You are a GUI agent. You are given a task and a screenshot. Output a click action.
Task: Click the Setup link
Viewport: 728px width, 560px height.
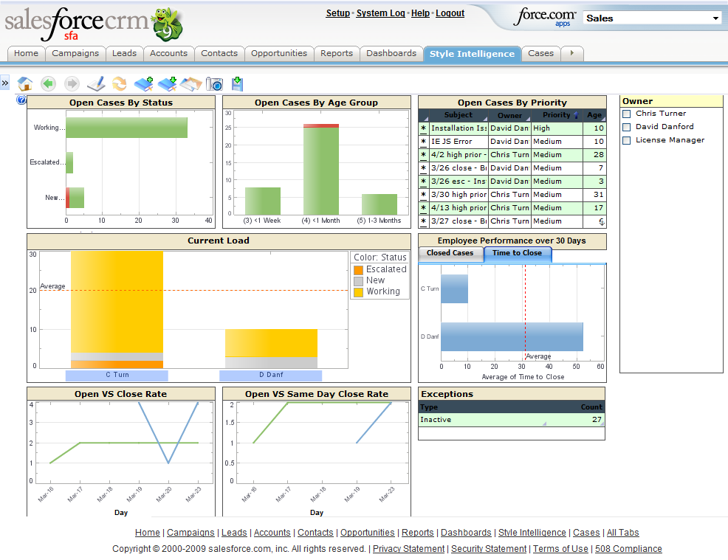(338, 13)
